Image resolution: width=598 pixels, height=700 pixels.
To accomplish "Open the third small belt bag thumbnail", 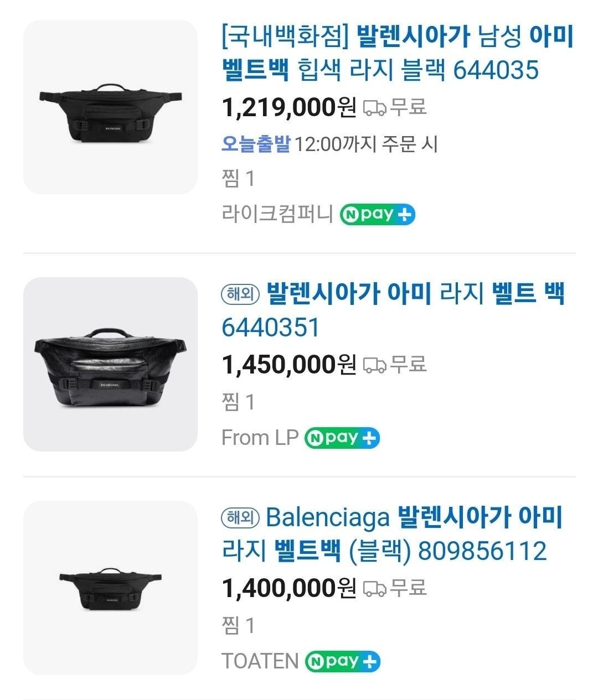I will pos(110,588).
